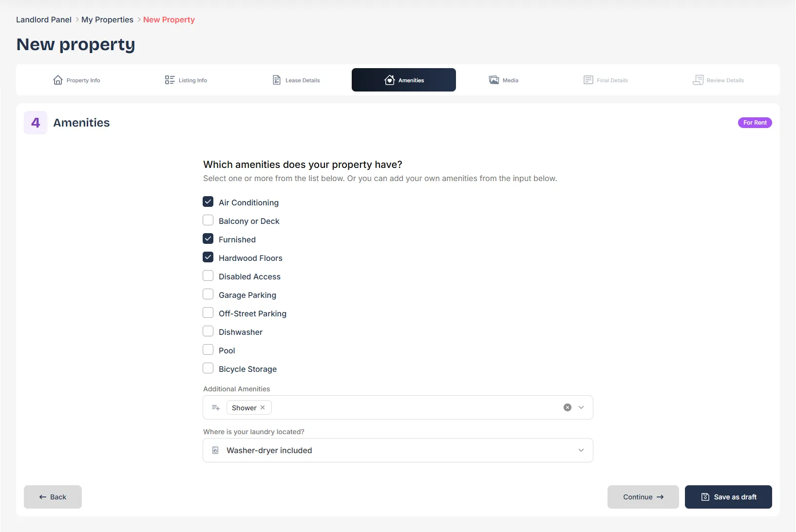Screen dimensions: 796x532
Task: Click the list icon in Listing Info step
Action: tap(170, 80)
